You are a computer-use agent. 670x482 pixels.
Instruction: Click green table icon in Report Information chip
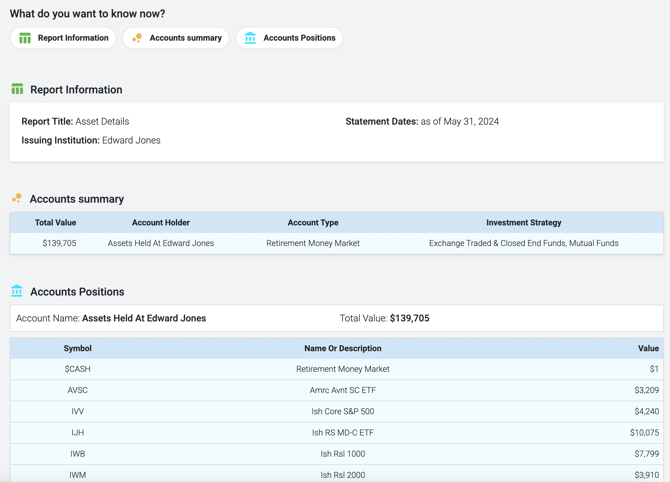tap(25, 38)
